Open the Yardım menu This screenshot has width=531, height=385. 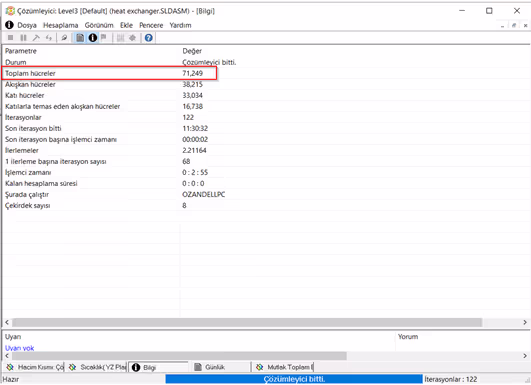[180, 25]
